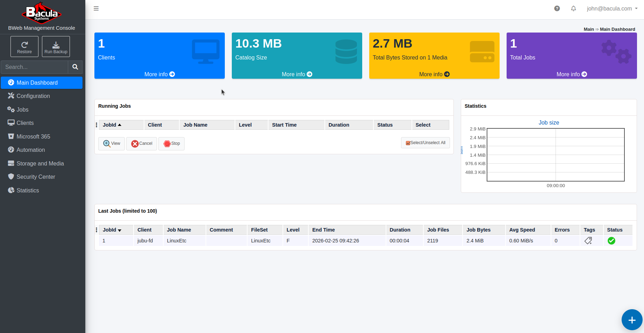Click the Cancel running job button
644x333 pixels.
tap(142, 143)
